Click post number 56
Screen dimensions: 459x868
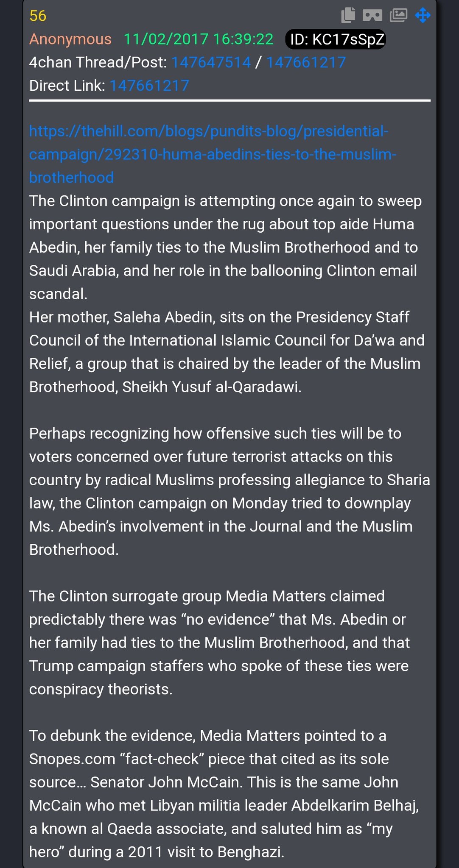pos(38,16)
